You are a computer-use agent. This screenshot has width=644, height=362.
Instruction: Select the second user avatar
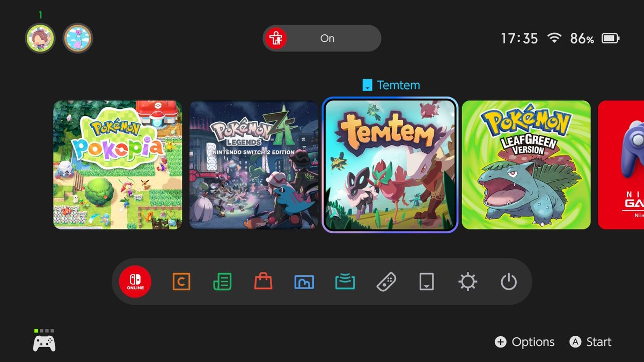pyautogui.click(x=78, y=38)
